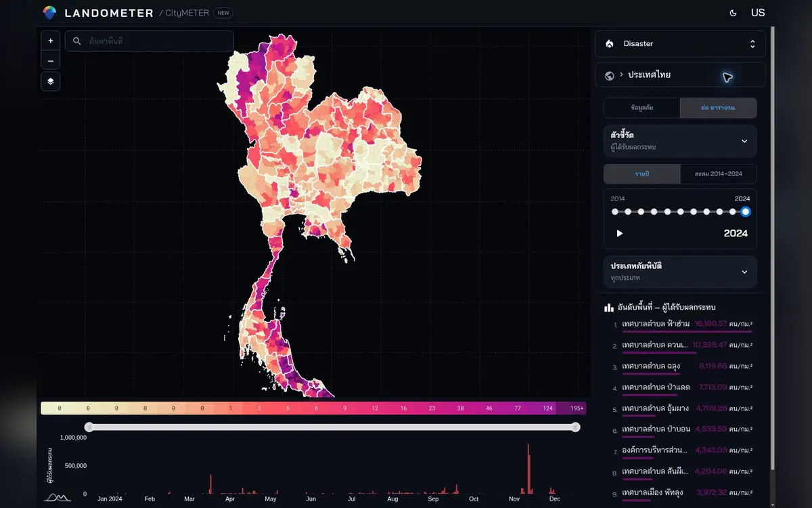Select ranking row เทศบาลตำบล ฟ้าฮ่าม
812x508 pixels.
pyautogui.click(x=683, y=326)
